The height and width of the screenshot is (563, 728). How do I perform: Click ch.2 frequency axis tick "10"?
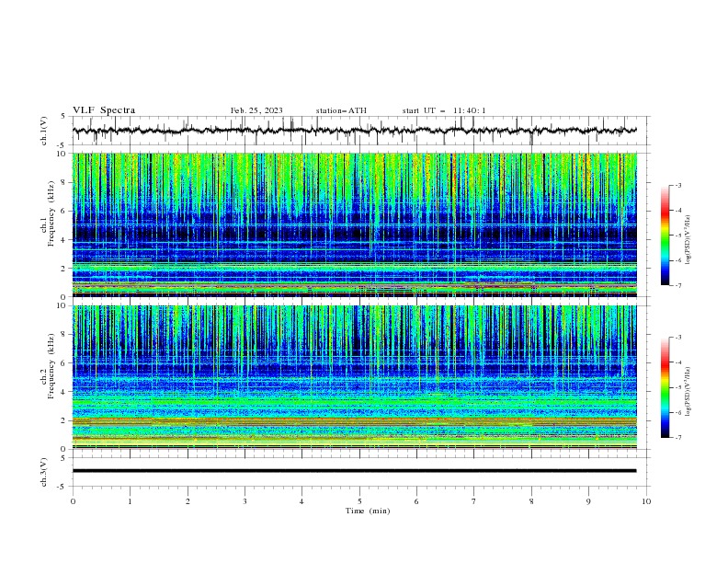coord(61,305)
